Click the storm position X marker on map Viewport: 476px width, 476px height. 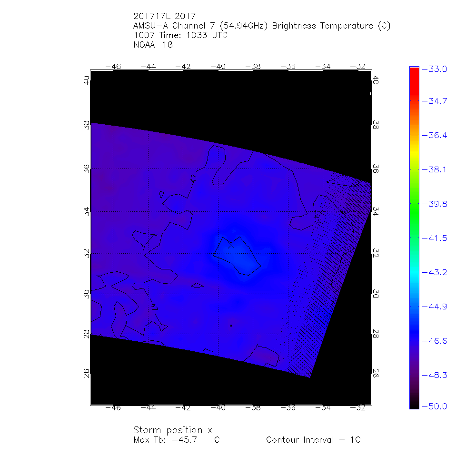click(231, 245)
